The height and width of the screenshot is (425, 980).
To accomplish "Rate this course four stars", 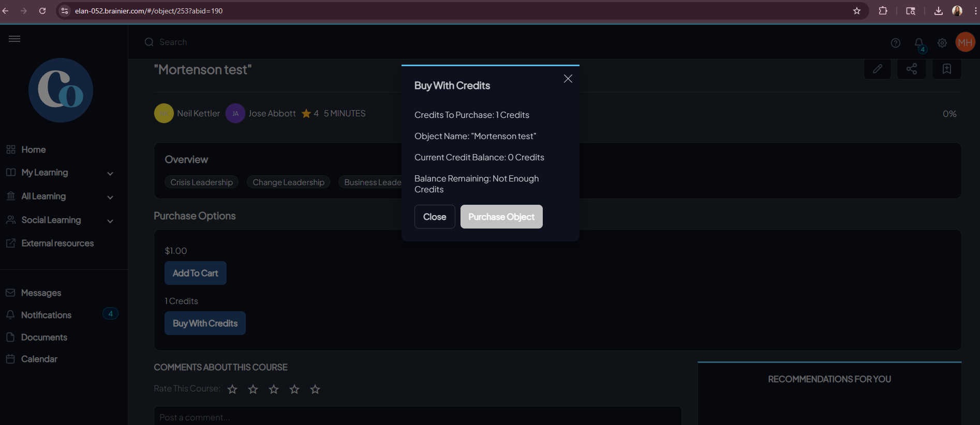I will point(294,389).
